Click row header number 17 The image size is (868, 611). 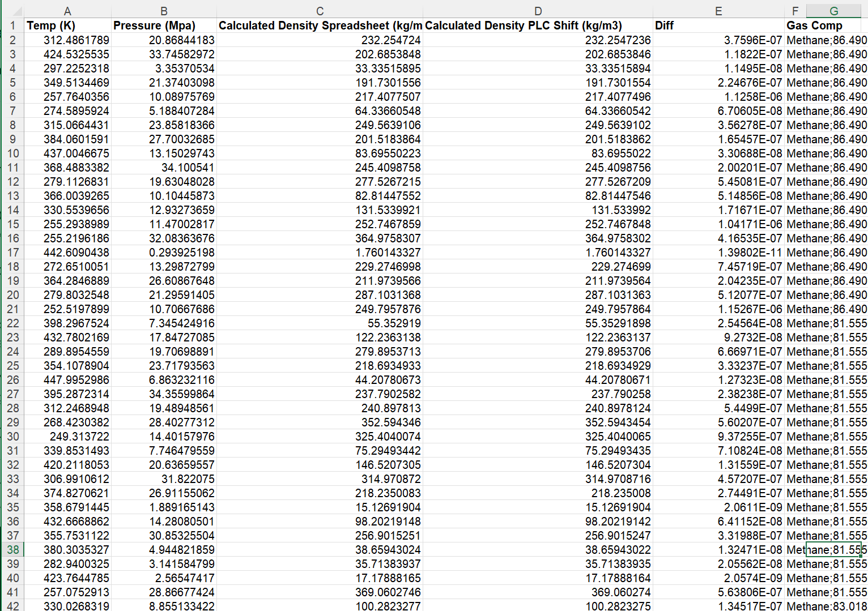pos(12,253)
